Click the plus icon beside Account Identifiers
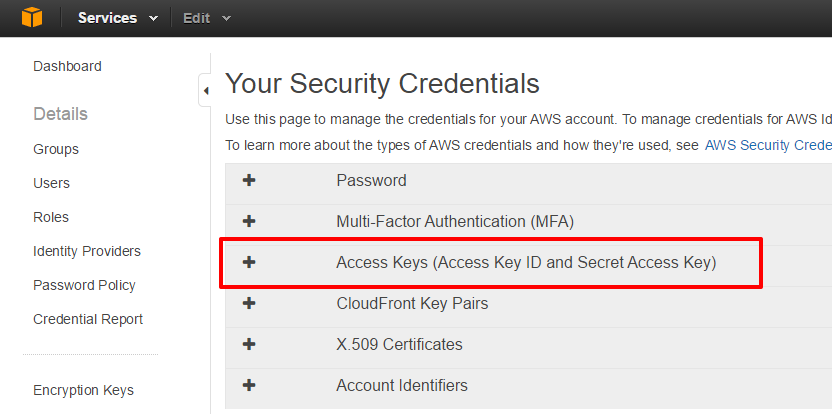This screenshot has width=832, height=414. tap(249, 385)
